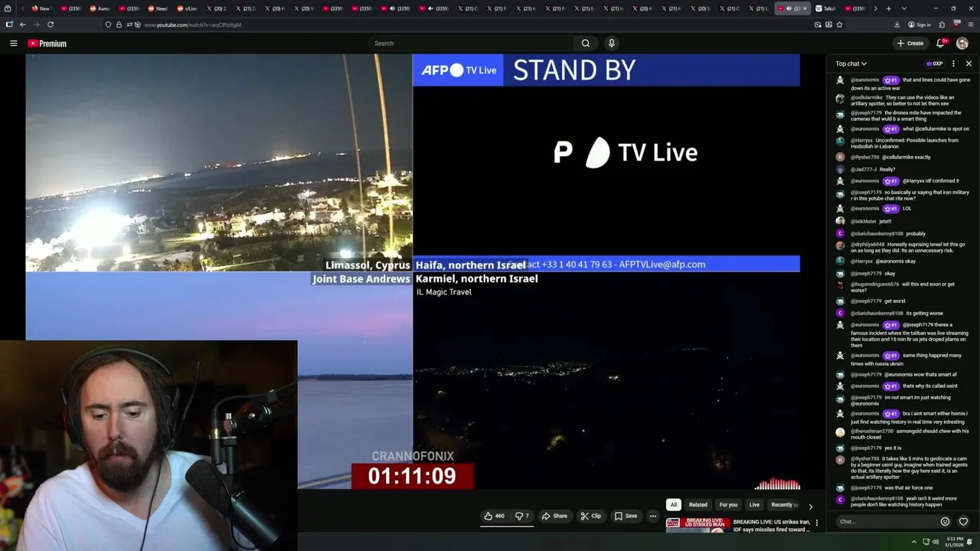The image size is (980, 551).
Task: Go back with the browser back arrow
Action: click(x=23, y=24)
